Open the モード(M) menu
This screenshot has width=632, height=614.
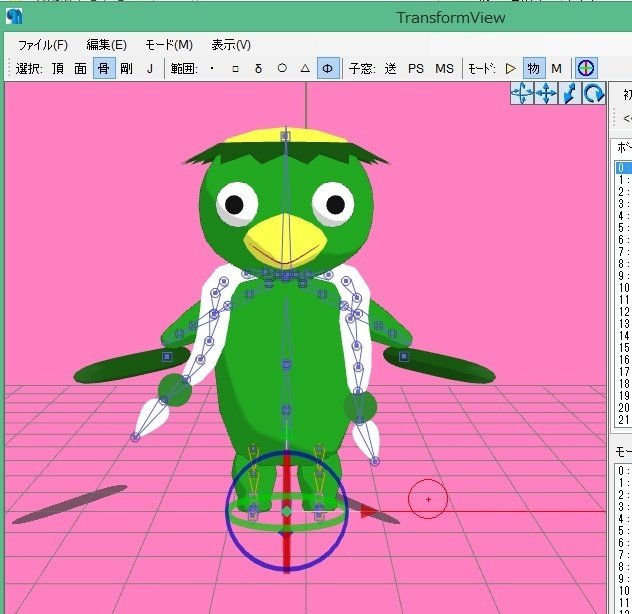169,45
